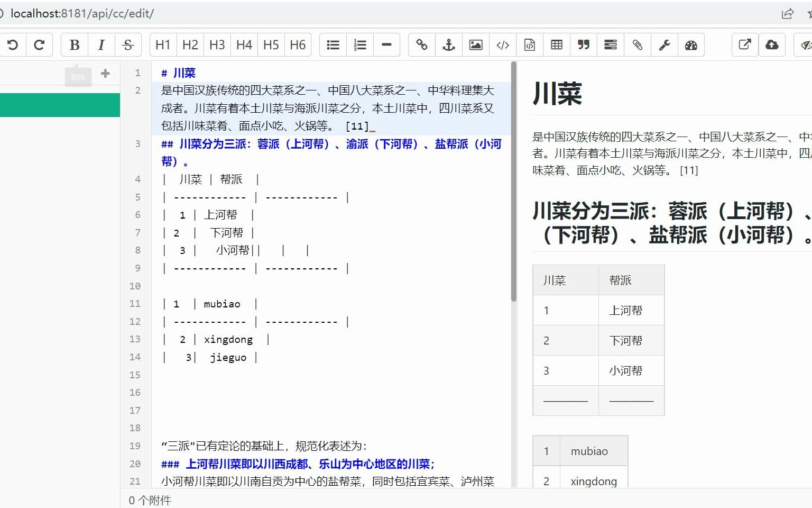This screenshot has height=508, width=812.
Task: Click editor line '| 川菜 | 帮派 |'
Action: 210,179
